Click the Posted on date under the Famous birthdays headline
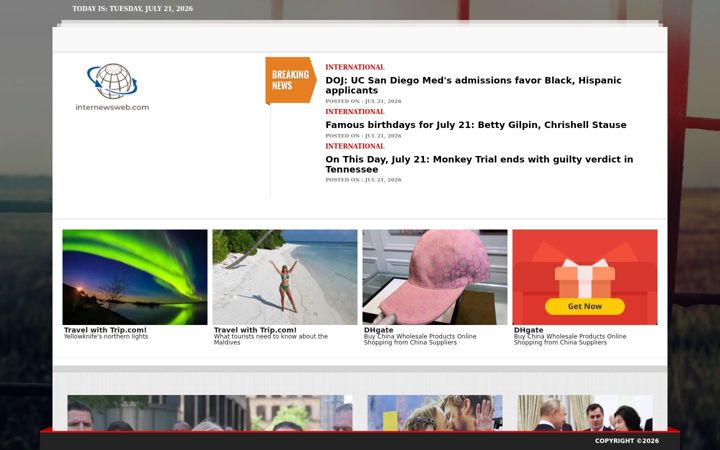Image resolution: width=720 pixels, height=450 pixels. [x=363, y=136]
